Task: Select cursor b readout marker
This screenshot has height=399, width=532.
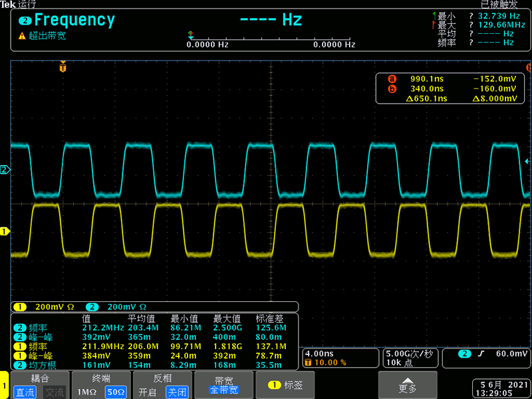Action: tap(392, 88)
